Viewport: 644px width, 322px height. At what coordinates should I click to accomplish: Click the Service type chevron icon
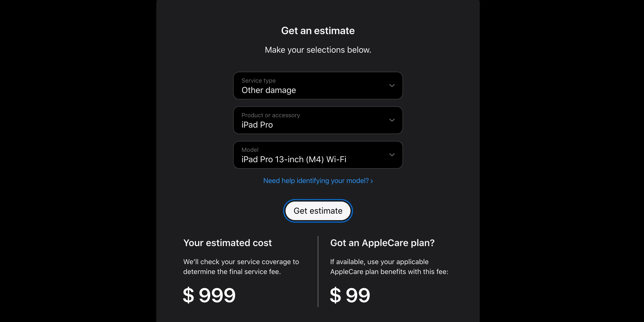click(x=392, y=86)
